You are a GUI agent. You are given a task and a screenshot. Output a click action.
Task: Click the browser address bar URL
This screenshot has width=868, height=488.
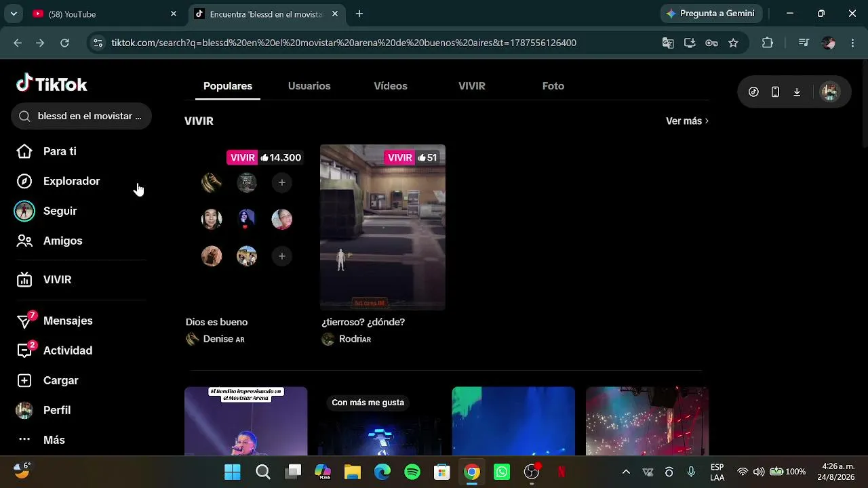[x=344, y=43]
